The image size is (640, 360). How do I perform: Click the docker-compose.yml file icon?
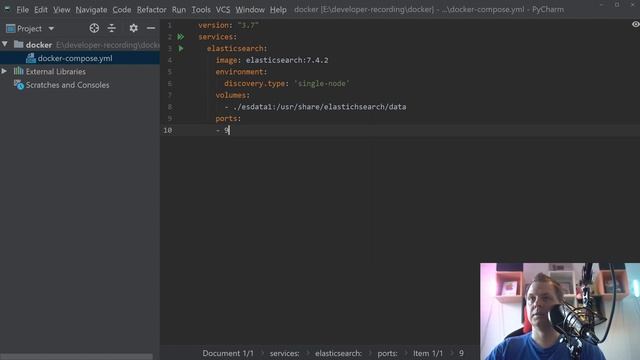[31, 58]
